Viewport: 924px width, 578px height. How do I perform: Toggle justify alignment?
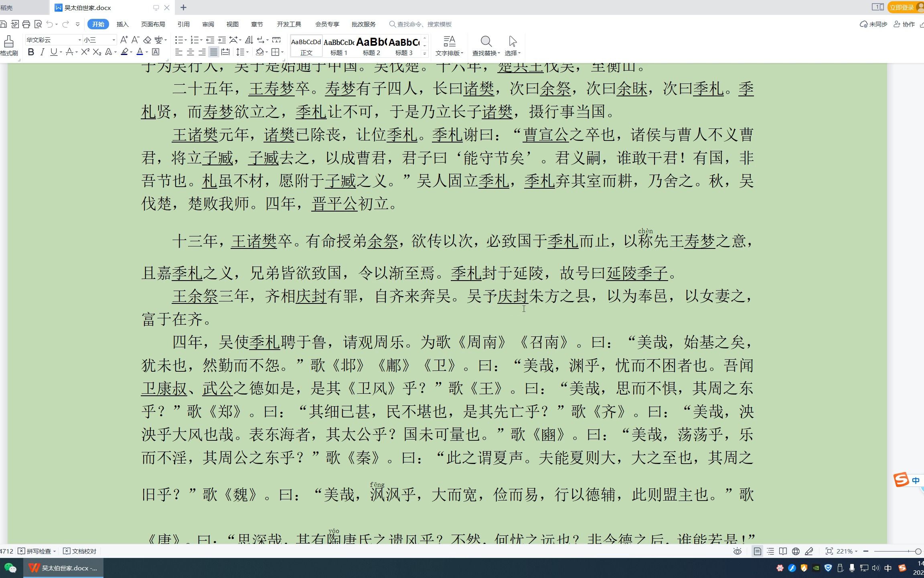[x=214, y=52]
